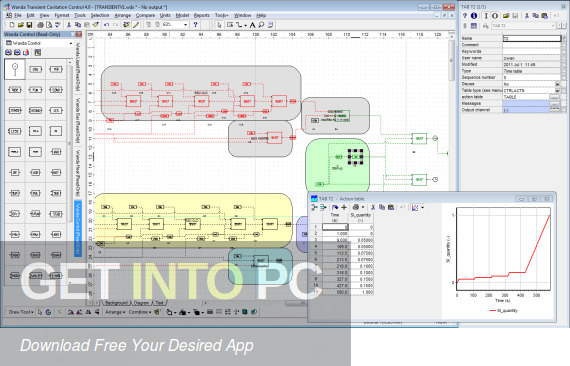This screenshot has width=570, height=366.
Task: Switch to the Diagram tab at canvas bottom
Action: pos(141,303)
